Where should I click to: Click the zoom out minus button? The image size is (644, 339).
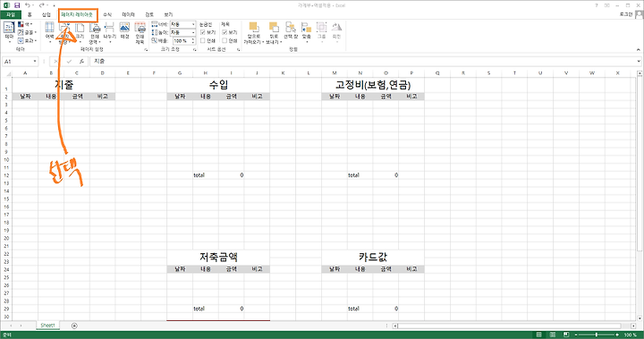576,335
